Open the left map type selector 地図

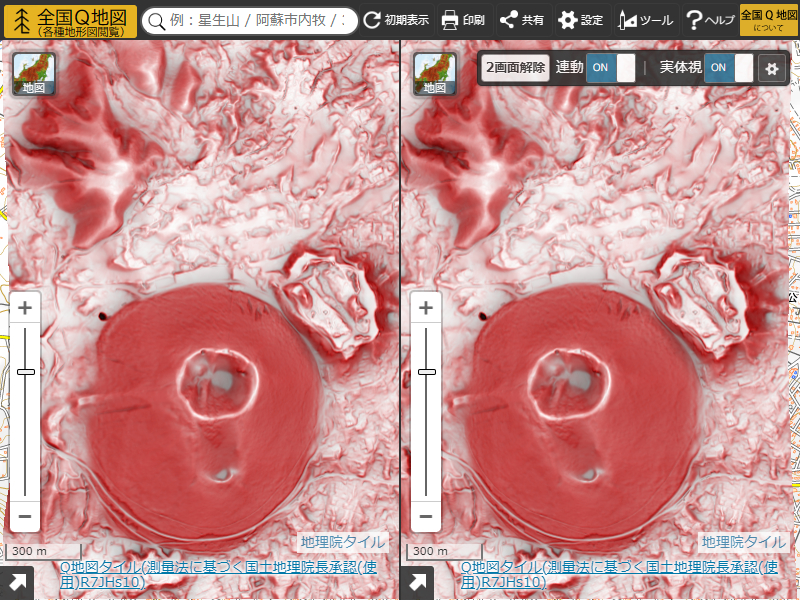tap(34, 74)
